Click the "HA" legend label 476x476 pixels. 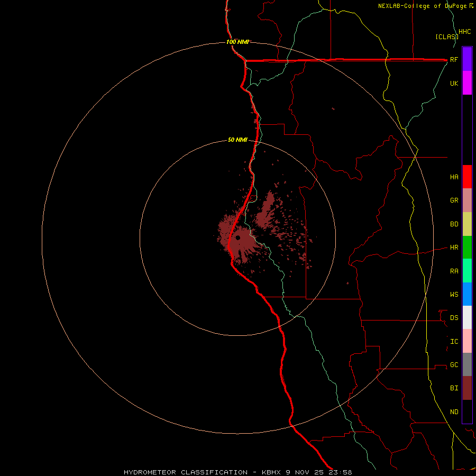(454, 177)
